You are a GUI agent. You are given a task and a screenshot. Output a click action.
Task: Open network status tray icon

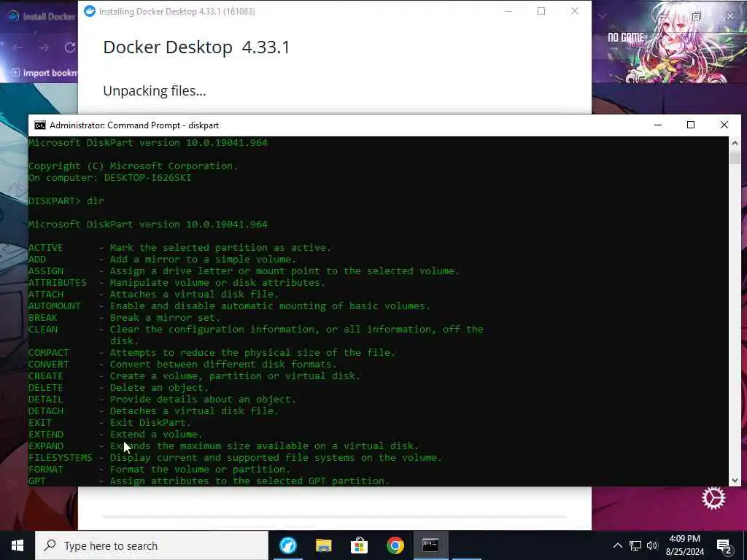(635, 545)
